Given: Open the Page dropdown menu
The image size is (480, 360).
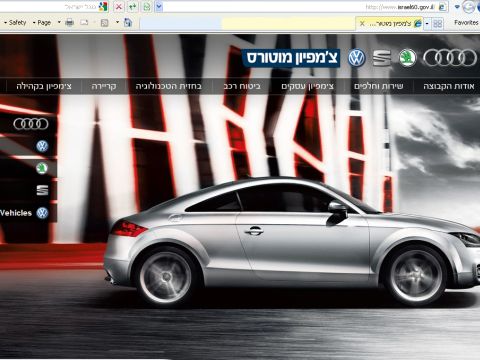Looking at the screenshot, I should click(42, 22).
